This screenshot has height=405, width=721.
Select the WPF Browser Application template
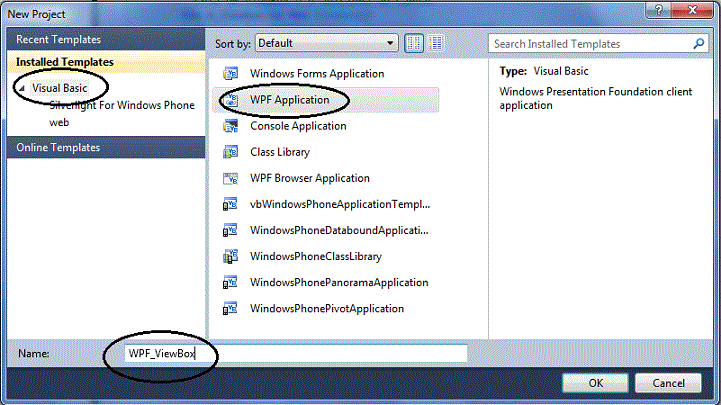[325, 178]
